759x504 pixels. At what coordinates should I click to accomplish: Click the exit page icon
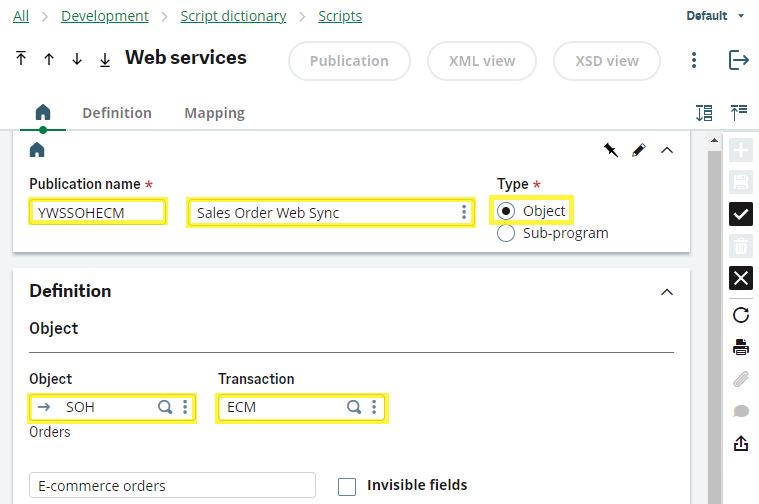(x=739, y=60)
